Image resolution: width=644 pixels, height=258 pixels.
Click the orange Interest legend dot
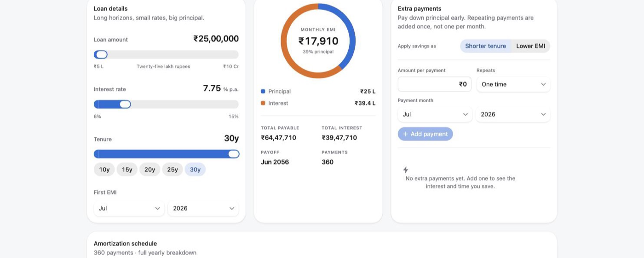click(x=263, y=103)
